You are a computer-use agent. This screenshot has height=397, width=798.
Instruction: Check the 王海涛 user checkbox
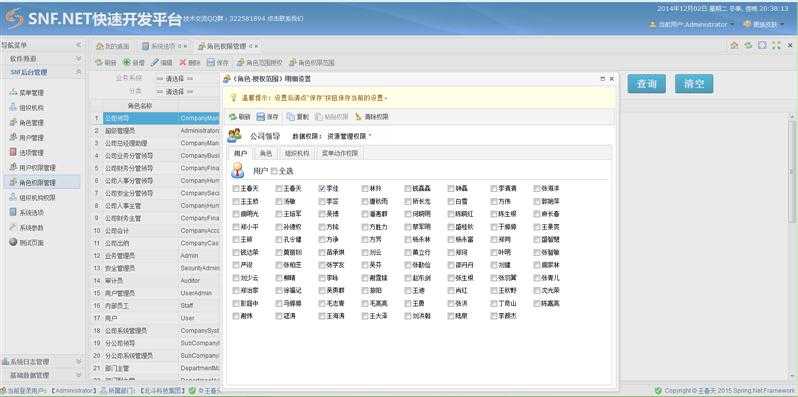coord(322,316)
